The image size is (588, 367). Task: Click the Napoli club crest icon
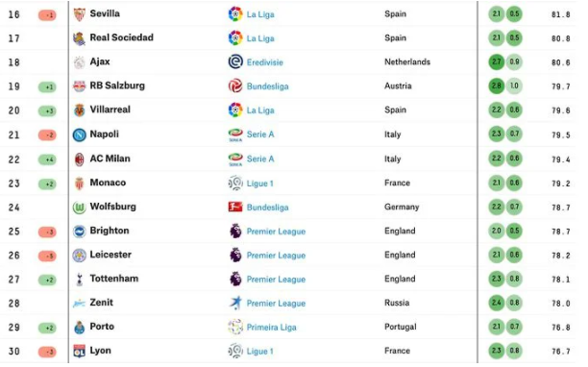point(79,135)
